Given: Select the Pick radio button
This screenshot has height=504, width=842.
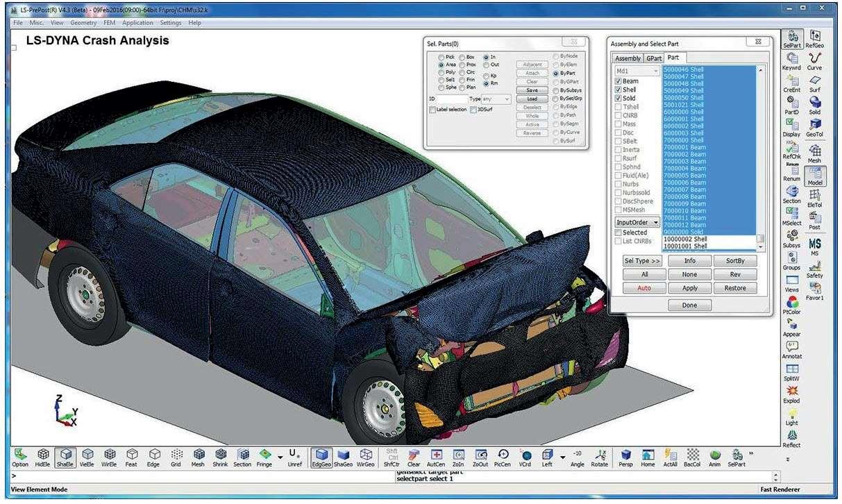Looking at the screenshot, I should click(441, 57).
